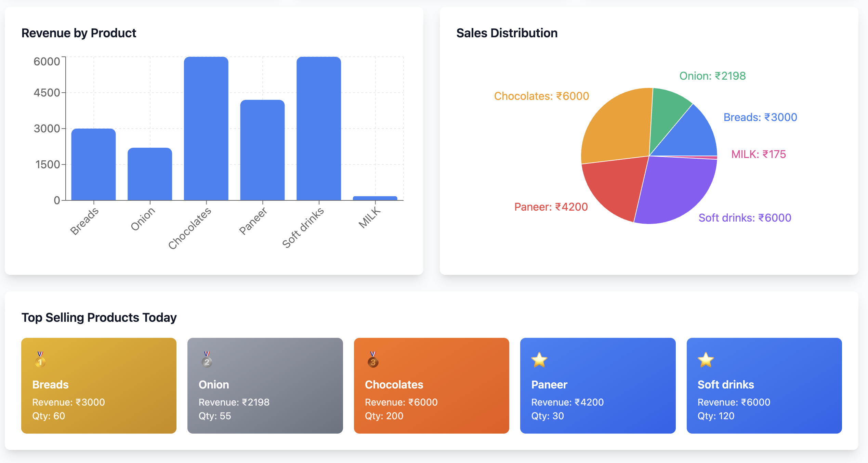Click the Breads bar in revenue chart
This screenshot has width=868, height=463.
click(93, 164)
